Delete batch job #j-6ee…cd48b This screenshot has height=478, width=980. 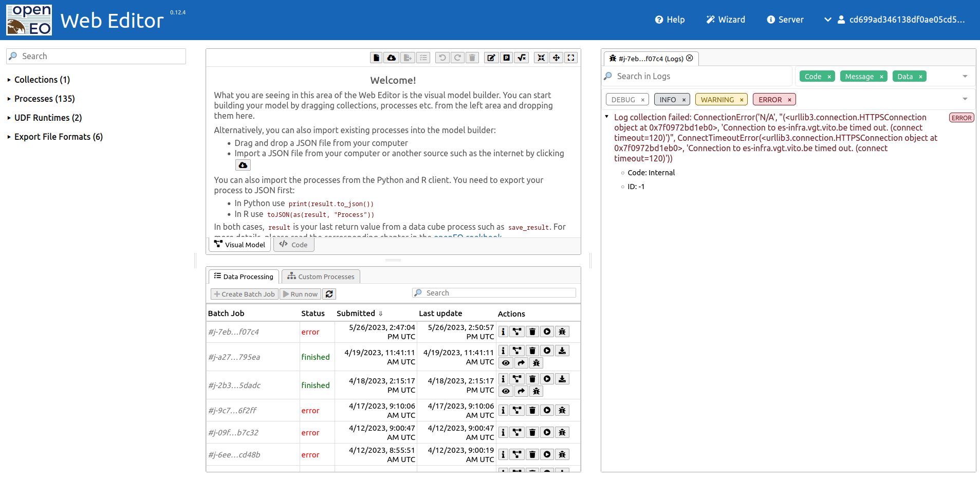coord(531,454)
